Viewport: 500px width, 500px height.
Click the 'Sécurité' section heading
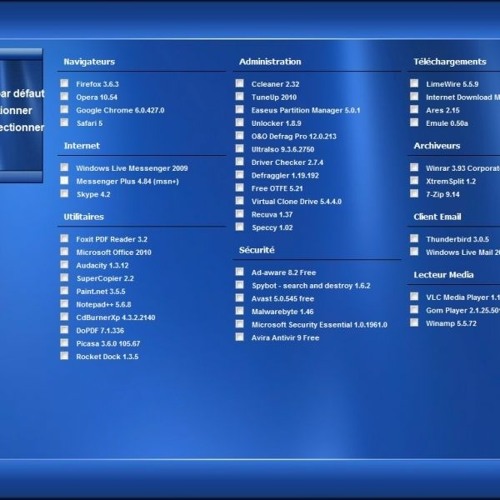(x=257, y=250)
